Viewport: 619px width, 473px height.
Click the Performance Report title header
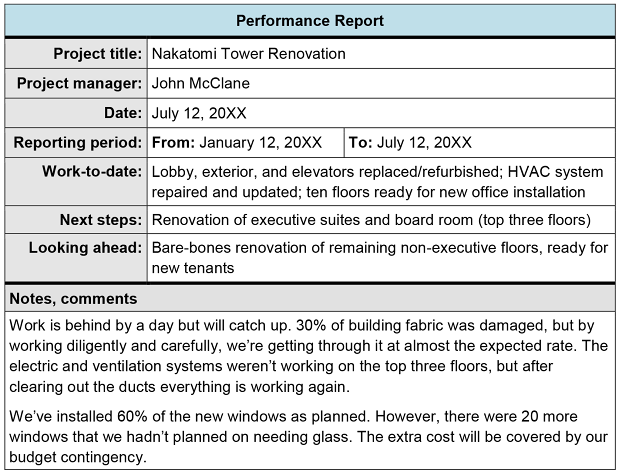pyautogui.click(x=310, y=21)
